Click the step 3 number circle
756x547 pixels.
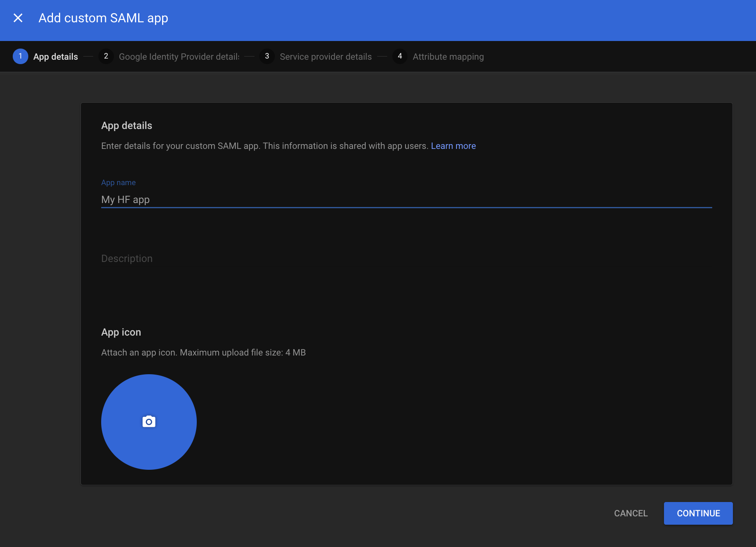[267, 57]
